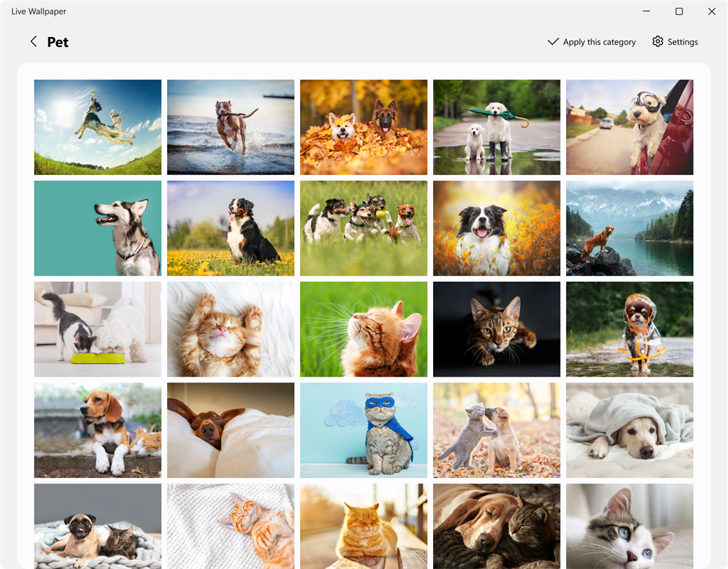Viewport: 728px width, 569px height.
Task: Pick the border collie among orange flowers wallpaper
Action: click(496, 228)
